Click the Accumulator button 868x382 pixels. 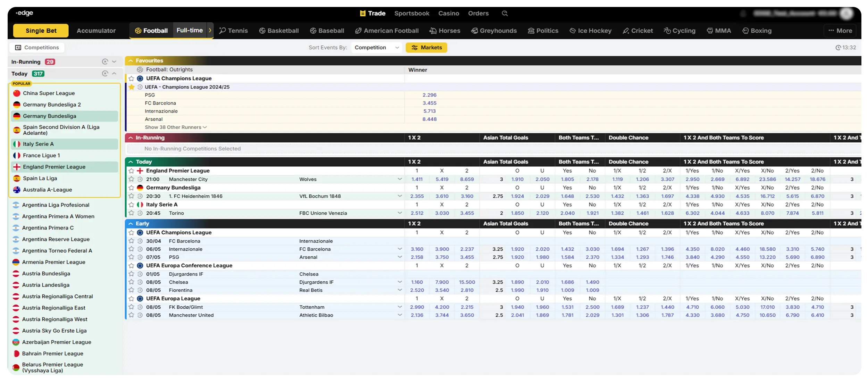coord(96,31)
